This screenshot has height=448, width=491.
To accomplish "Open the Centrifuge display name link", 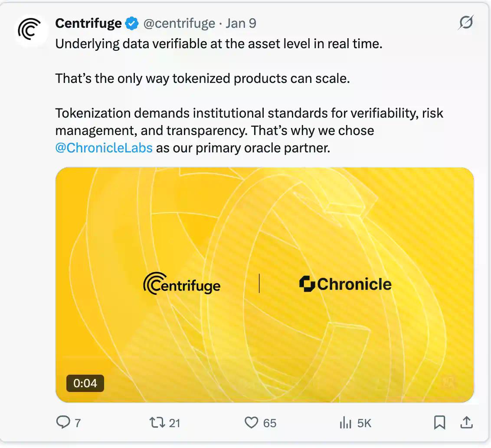I will tap(88, 23).
